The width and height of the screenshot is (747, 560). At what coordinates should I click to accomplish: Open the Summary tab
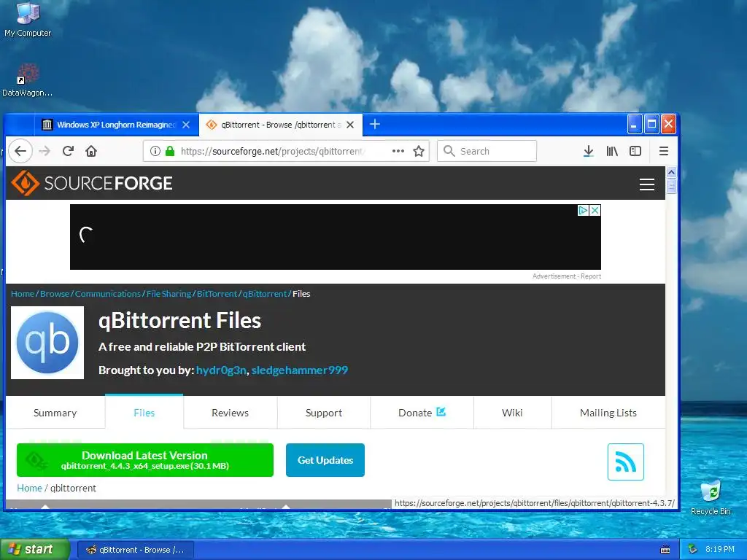point(55,413)
